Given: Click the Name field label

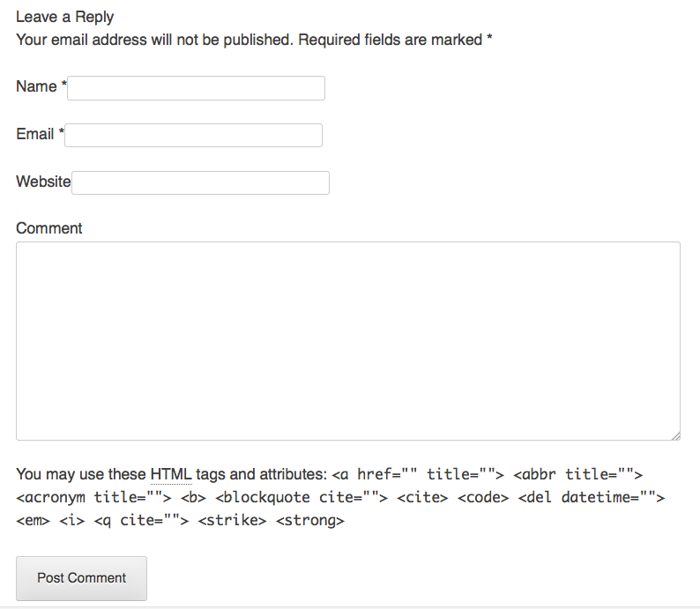Looking at the screenshot, I should click(36, 86).
